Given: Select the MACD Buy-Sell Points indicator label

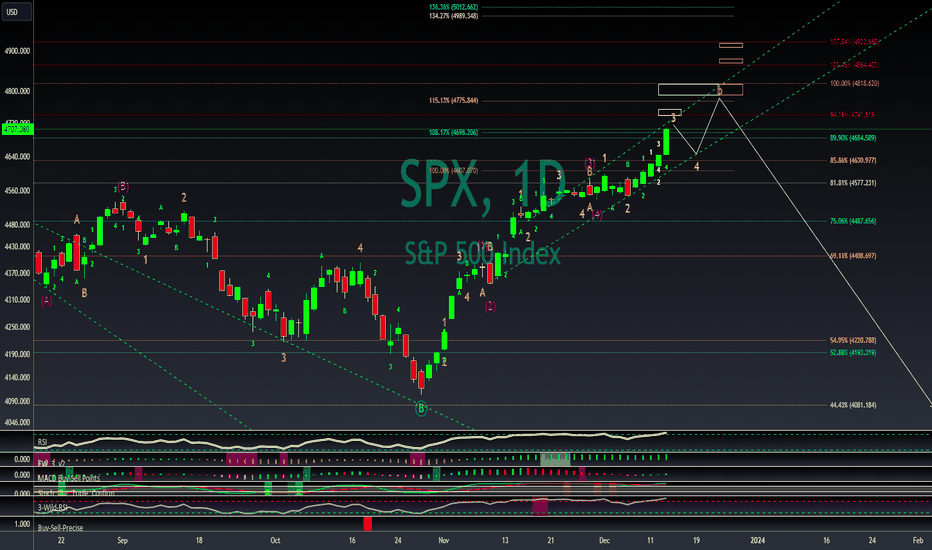Looking at the screenshot, I should [68, 478].
